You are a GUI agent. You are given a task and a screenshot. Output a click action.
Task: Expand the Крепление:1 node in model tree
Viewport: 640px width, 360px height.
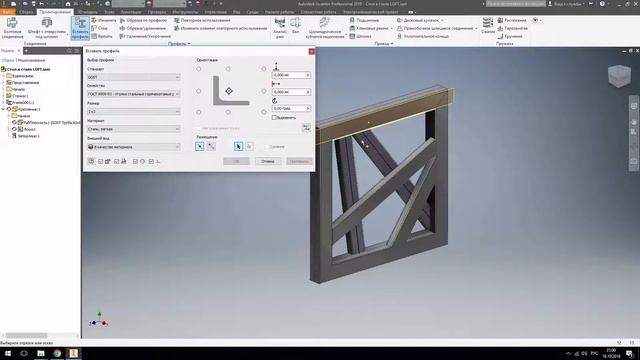point(3,109)
